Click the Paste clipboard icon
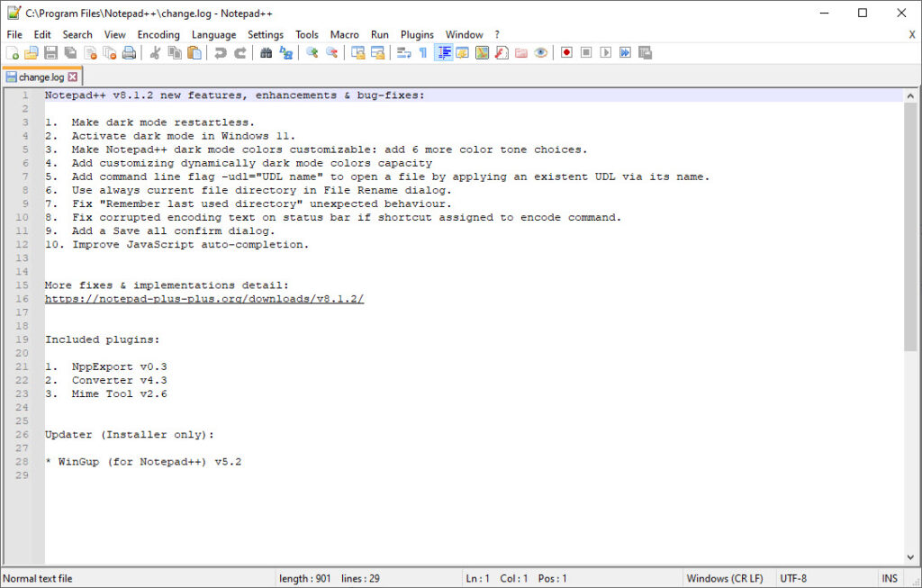The height and width of the screenshot is (588, 922). pos(194,53)
